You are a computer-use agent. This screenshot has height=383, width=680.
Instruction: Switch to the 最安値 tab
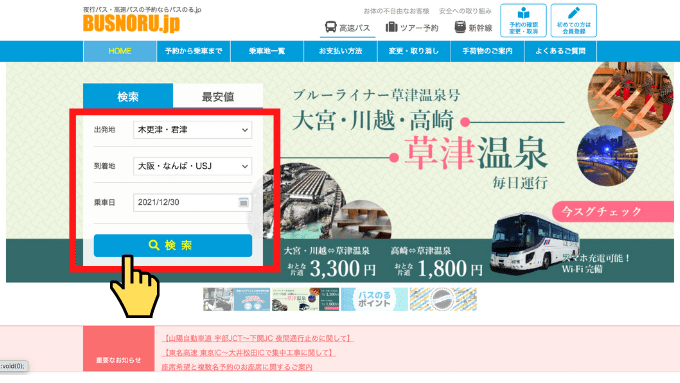click(x=218, y=96)
